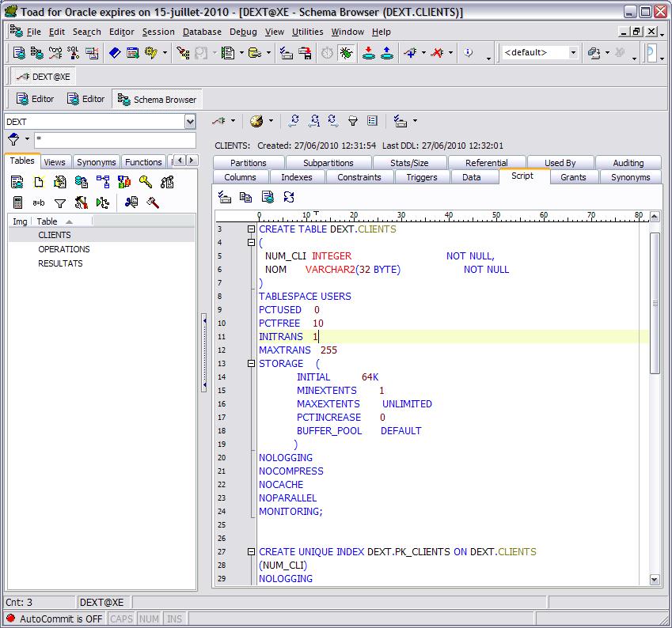Click the funnel icon in Schema Browser toolbar
672x628 pixels.
[x=353, y=121]
